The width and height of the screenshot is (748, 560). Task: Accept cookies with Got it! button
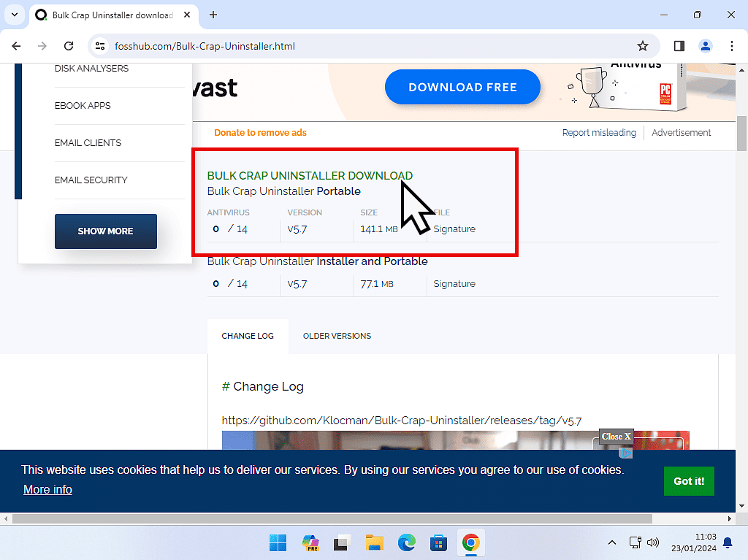click(688, 481)
